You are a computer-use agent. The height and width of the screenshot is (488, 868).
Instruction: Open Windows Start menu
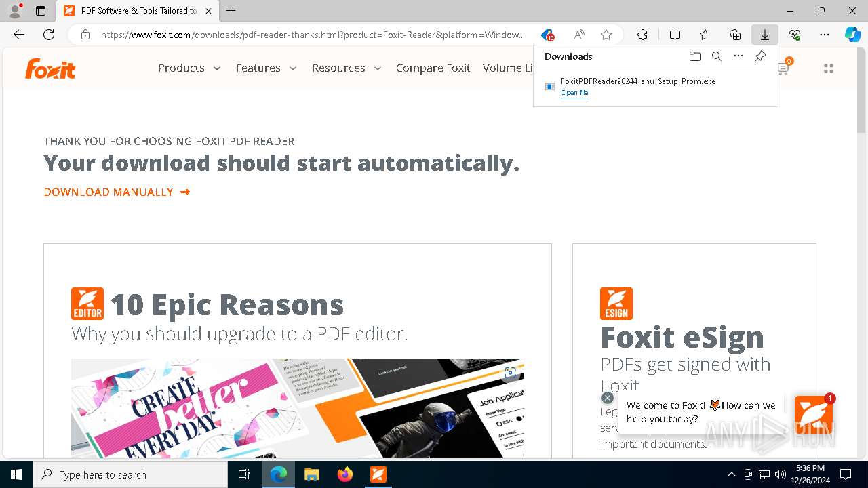coord(16,474)
